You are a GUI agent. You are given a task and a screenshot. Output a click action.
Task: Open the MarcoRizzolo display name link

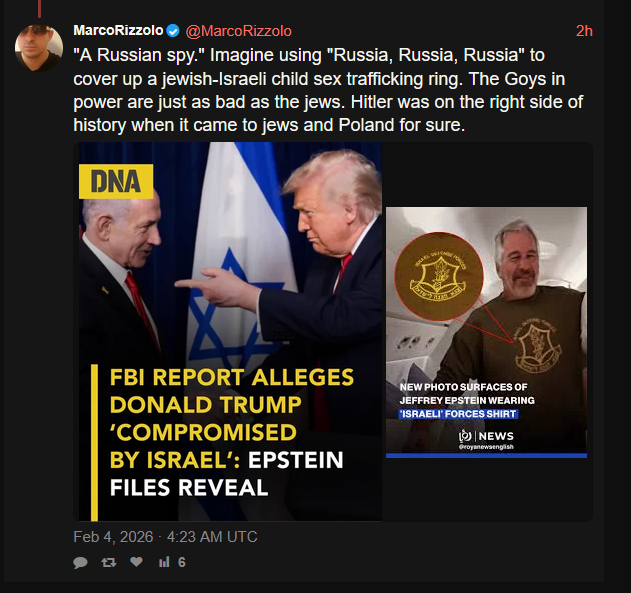118,31
